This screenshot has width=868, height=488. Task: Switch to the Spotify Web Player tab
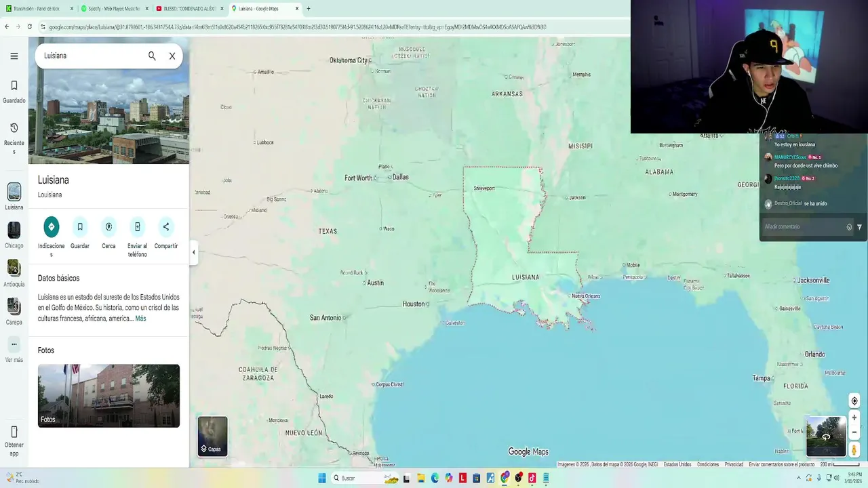coord(114,9)
